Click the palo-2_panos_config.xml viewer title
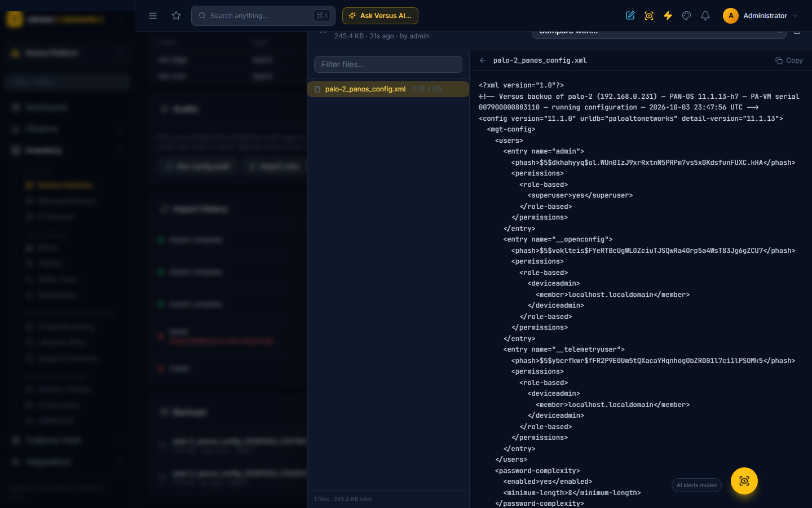Viewport: 812px width, 508px height. 540,60
